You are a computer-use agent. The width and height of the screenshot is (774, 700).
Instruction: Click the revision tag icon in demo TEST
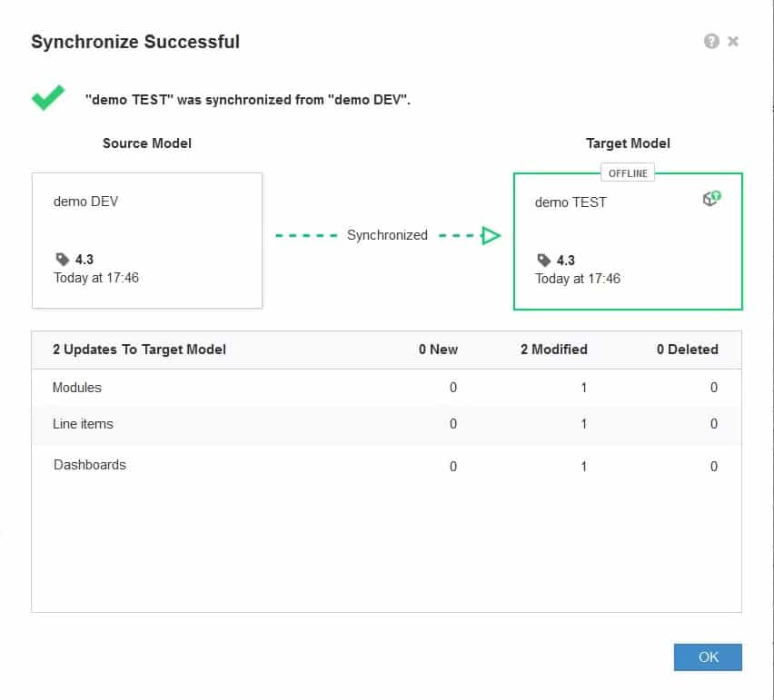coord(544,260)
